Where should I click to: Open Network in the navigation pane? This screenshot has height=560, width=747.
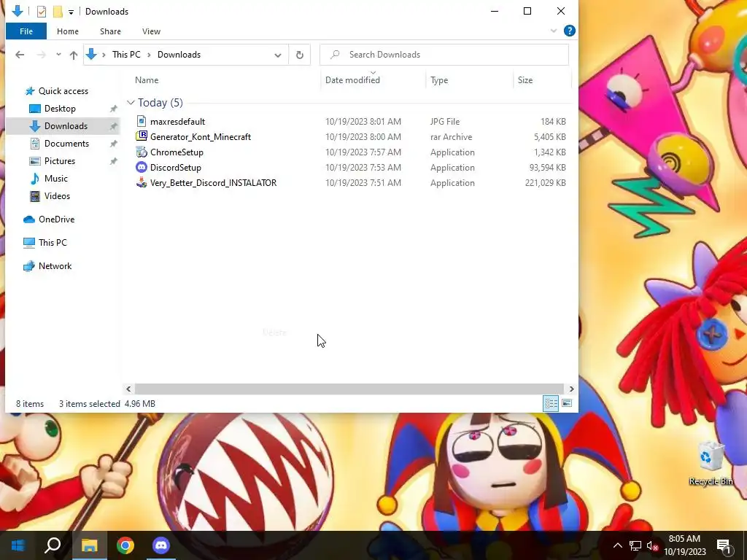click(x=55, y=266)
